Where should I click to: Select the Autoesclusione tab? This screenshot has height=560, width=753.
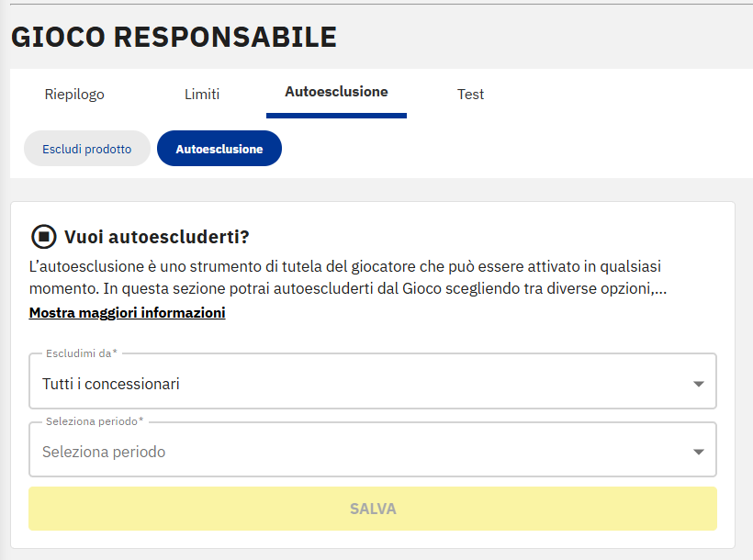(336, 92)
